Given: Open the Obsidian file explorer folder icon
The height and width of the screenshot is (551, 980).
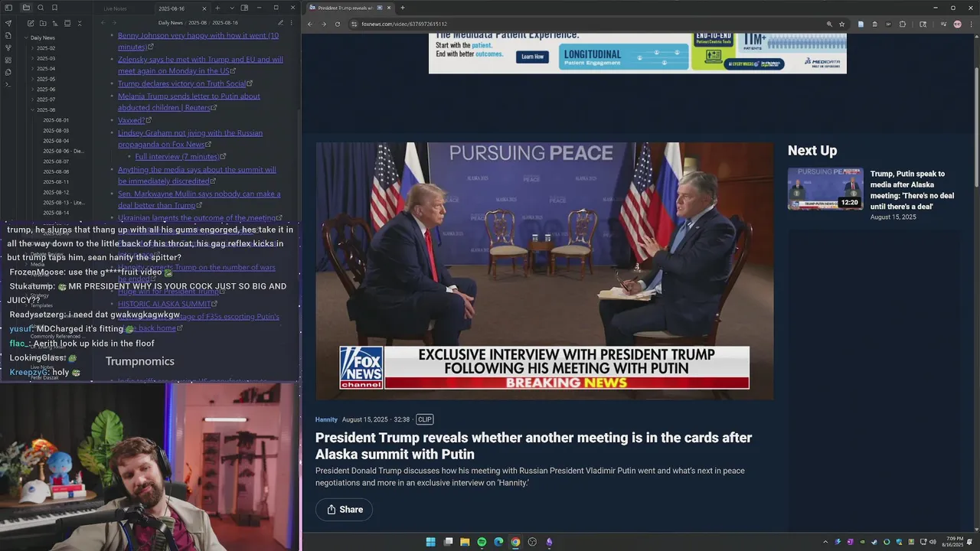Looking at the screenshot, I should (26, 8).
